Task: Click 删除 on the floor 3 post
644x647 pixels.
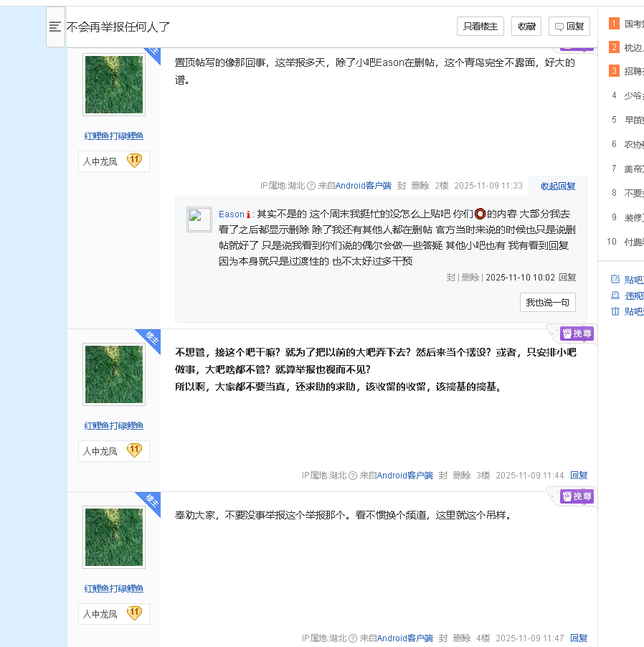Action: [x=462, y=475]
